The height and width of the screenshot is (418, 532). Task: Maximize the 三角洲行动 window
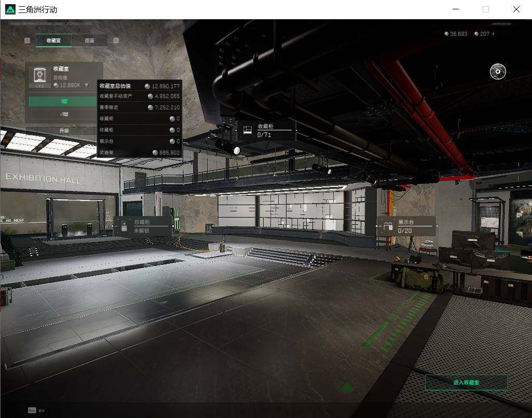click(486, 9)
